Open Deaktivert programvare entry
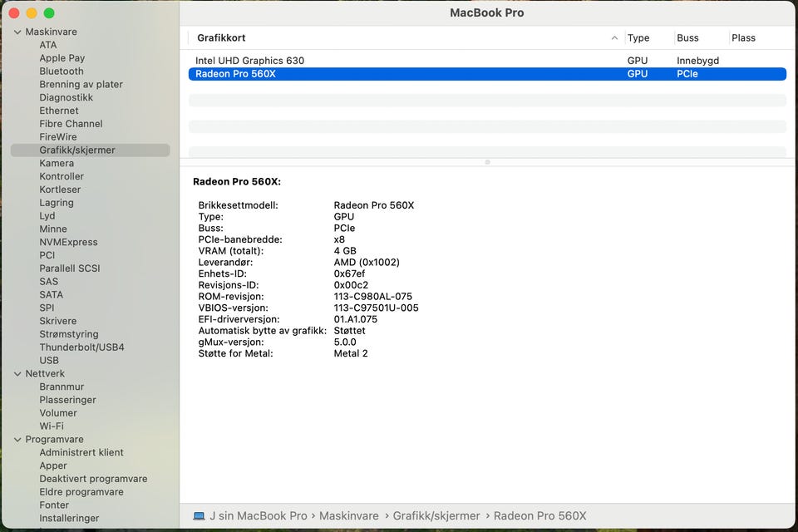798x532 pixels. [93, 479]
